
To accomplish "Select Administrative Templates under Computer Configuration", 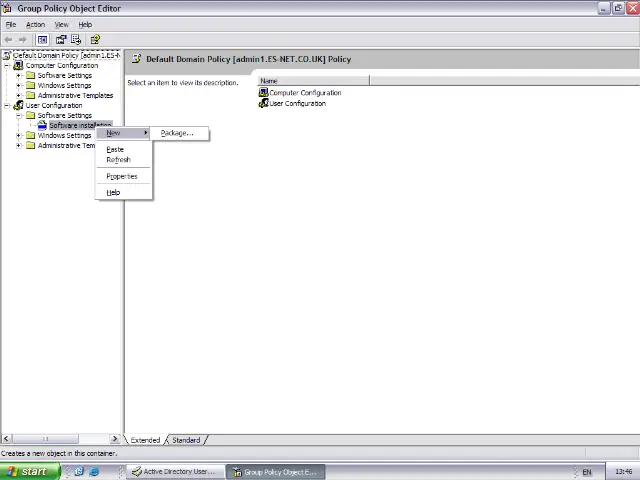I will [75, 96].
